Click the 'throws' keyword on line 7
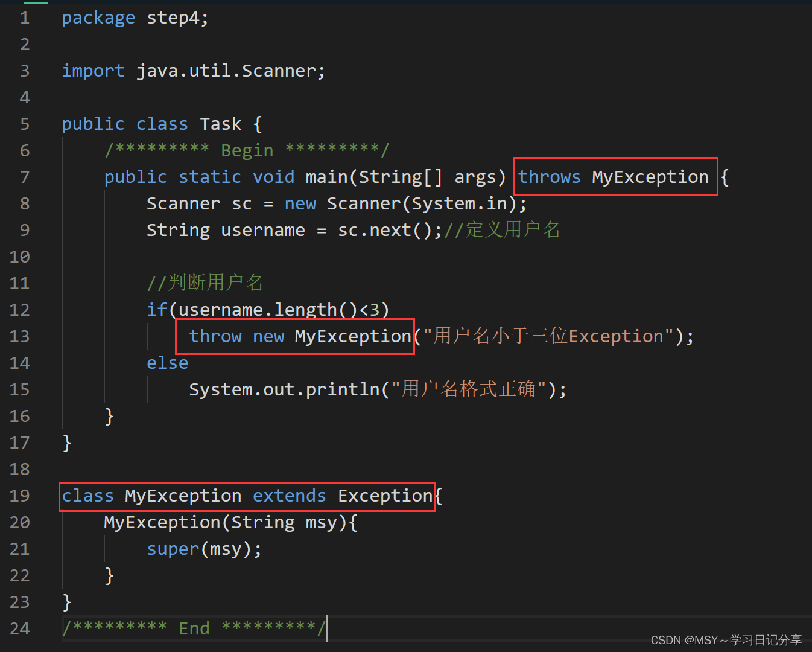This screenshot has width=812, height=652. (x=549, y=177)
